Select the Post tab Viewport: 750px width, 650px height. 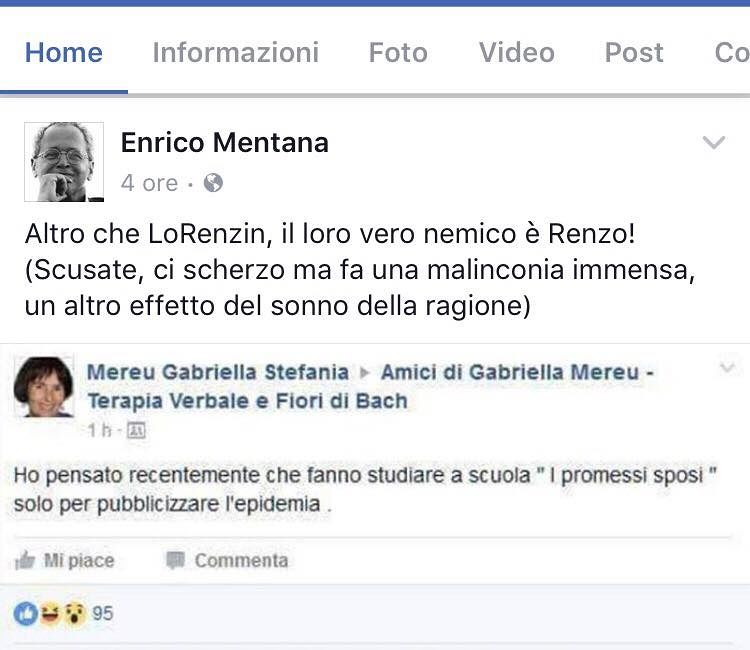[x=634, y=52]
